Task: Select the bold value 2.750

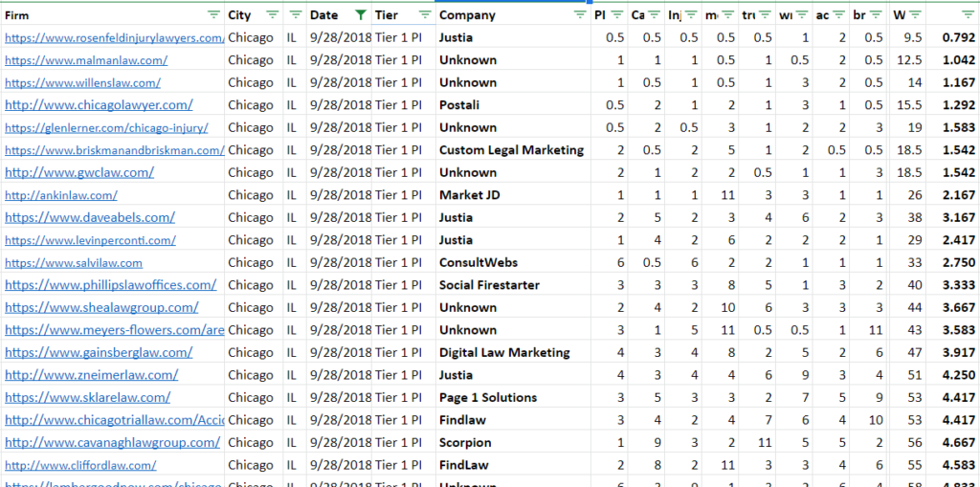Action: coord(959,262)
